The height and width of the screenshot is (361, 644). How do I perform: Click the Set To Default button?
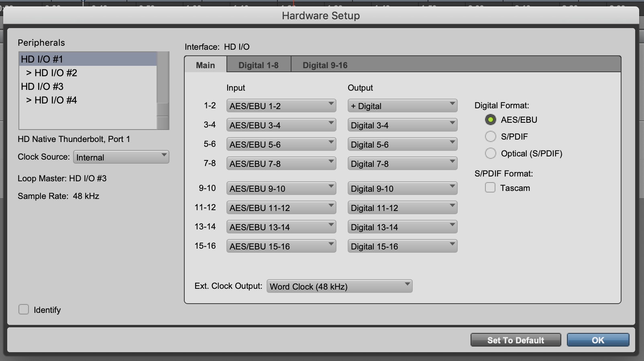tap(516, 340)
